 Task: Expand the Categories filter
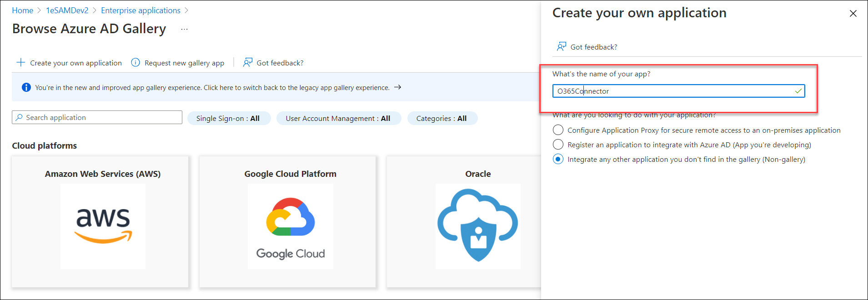(x=442, y=118)
